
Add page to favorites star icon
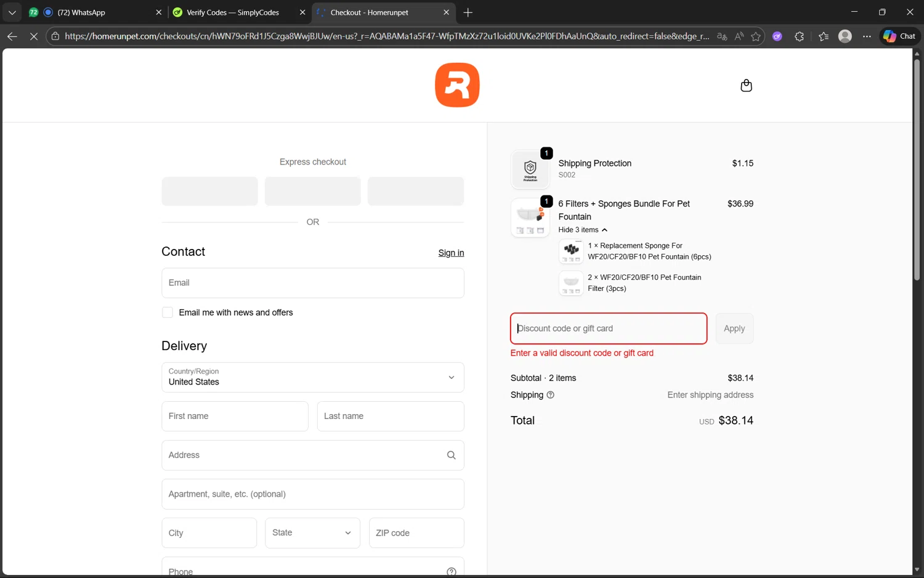tap(756, 36)
